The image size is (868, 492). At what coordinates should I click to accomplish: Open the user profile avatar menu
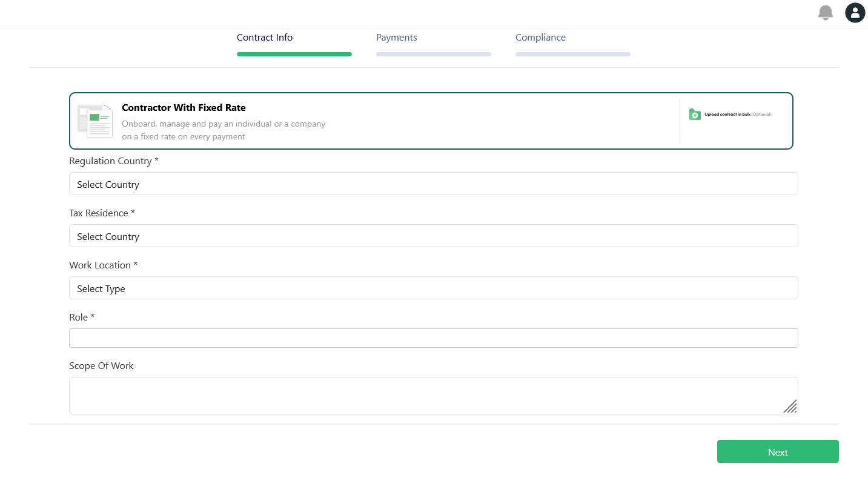click(x=855, y=13)
